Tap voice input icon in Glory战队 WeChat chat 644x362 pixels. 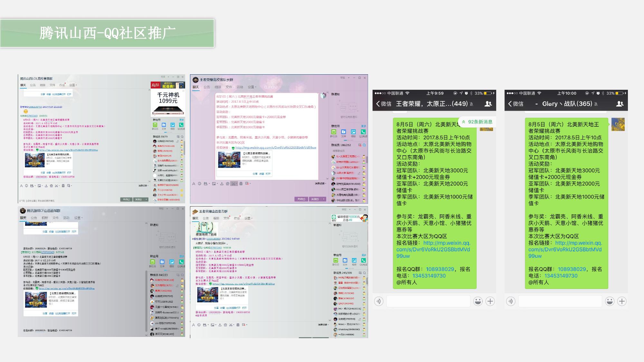(511, 301)
